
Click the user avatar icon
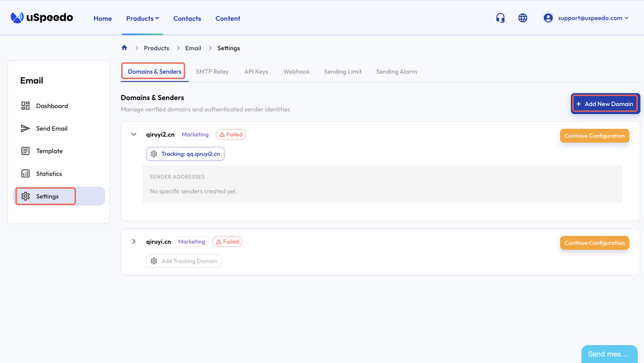[548, 18]
